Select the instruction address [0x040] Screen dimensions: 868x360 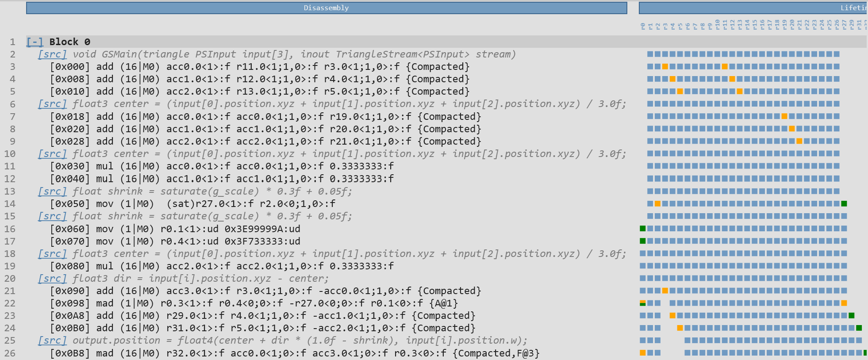pyautogui.click(x=70, y=179)
